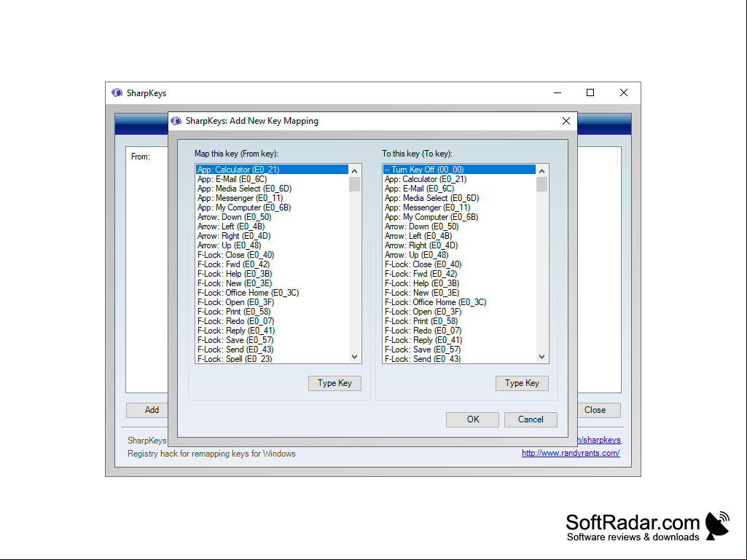747x560 pixels.
Task: Select F-Lock: New in To key list
Action: pos(459,293)
